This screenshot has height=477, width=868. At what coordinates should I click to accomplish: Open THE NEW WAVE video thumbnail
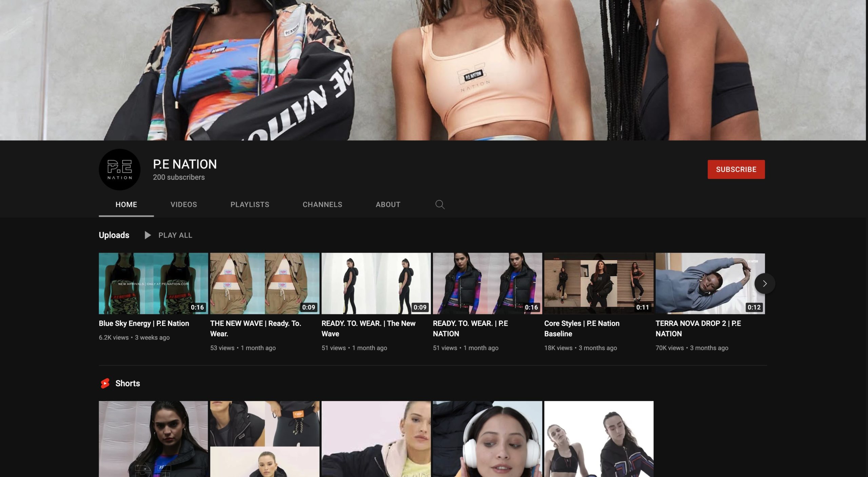[264, 283]
